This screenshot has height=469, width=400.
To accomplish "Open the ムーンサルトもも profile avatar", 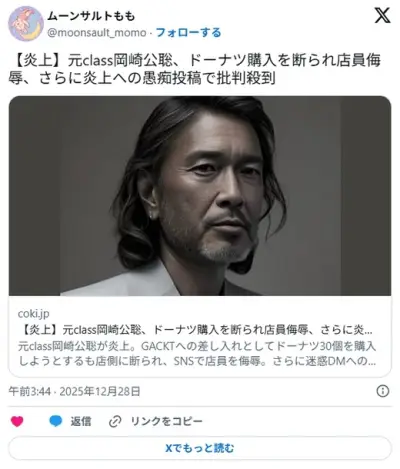I will [x=26, y=23].
